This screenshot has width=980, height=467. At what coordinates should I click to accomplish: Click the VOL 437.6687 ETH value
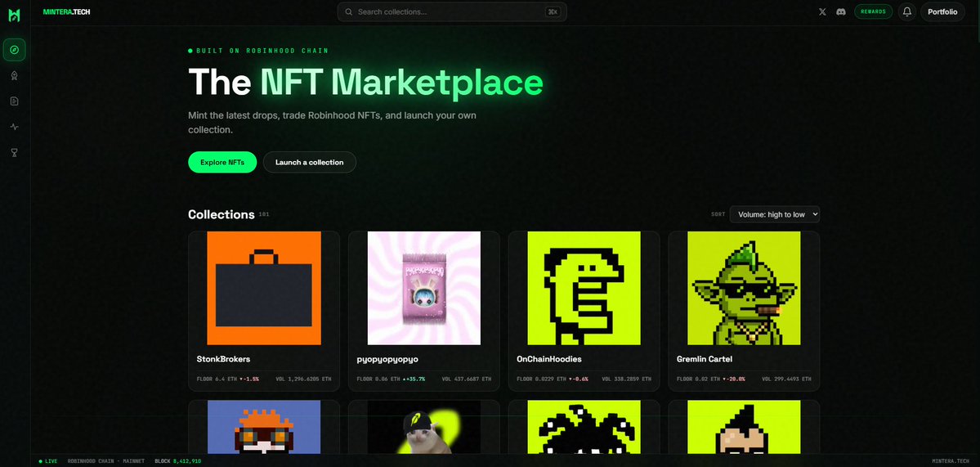point(467,379)
